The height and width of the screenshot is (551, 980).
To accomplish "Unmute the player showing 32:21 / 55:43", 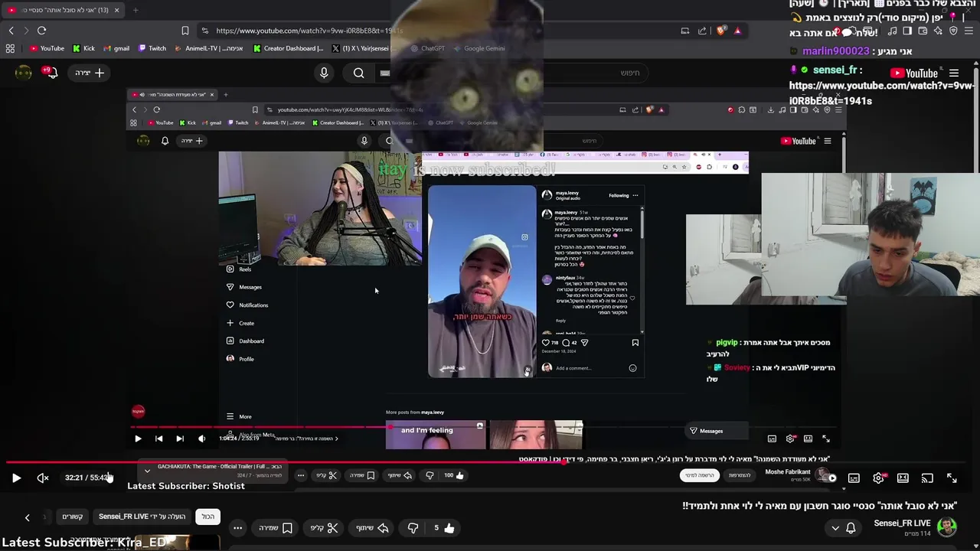I will (43, 478).
